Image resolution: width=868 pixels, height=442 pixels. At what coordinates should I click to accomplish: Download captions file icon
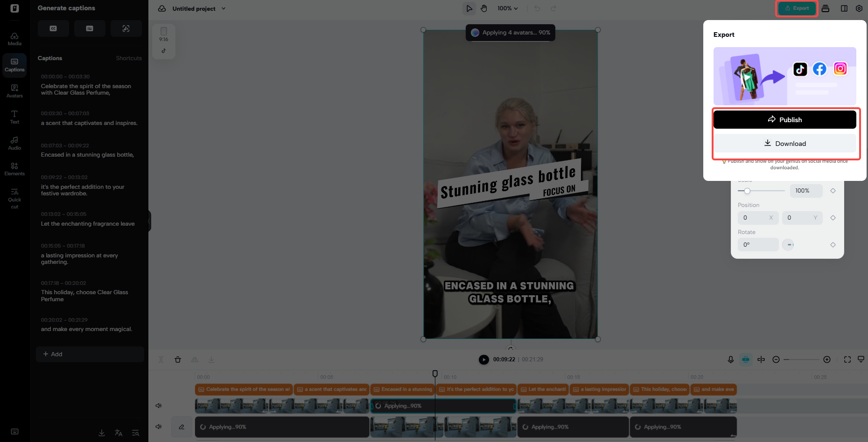(x=102, y=433)
